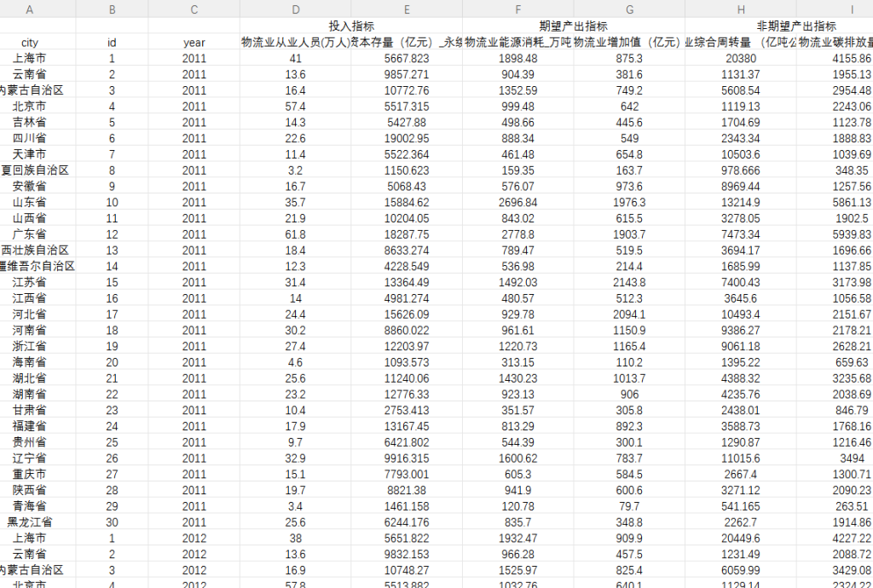Click the cell showing 20380

click(741, 59)
